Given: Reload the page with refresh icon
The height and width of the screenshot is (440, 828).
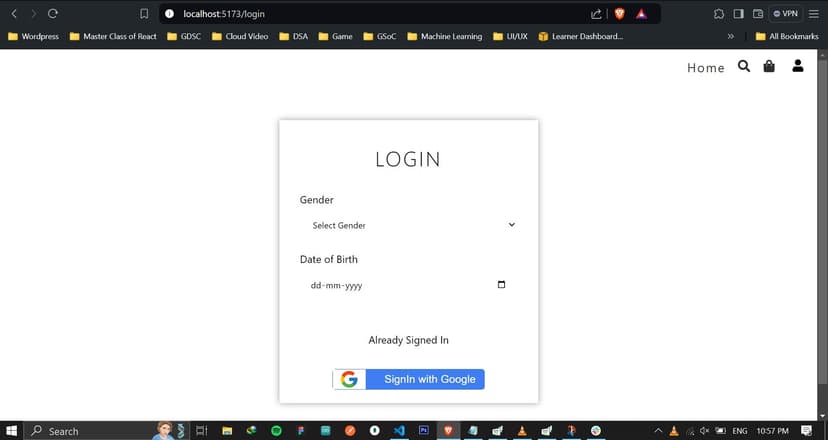Looking at the screenshot, I should coord(53,14).
